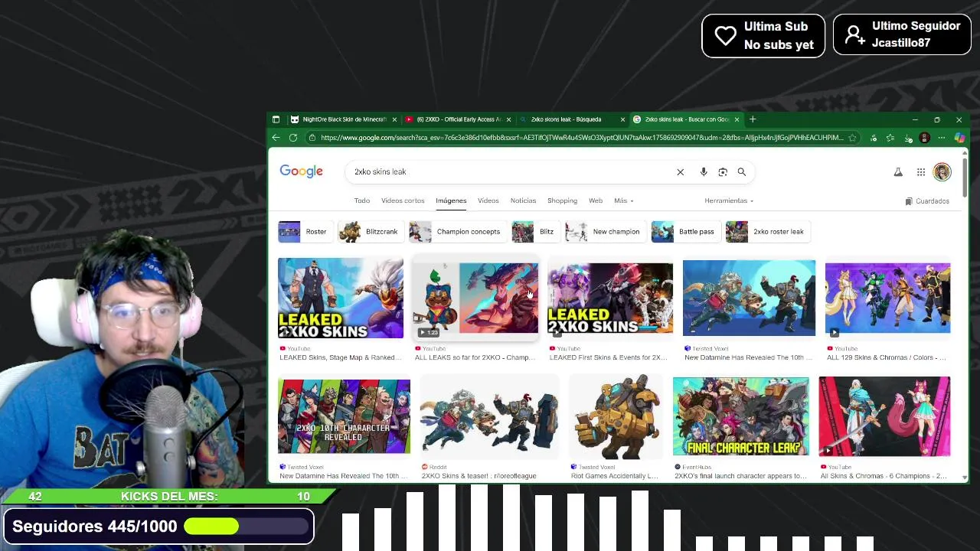The image size is (980, 551).
Task: Open the Google apps grid icon
Action: coord(921,172)
